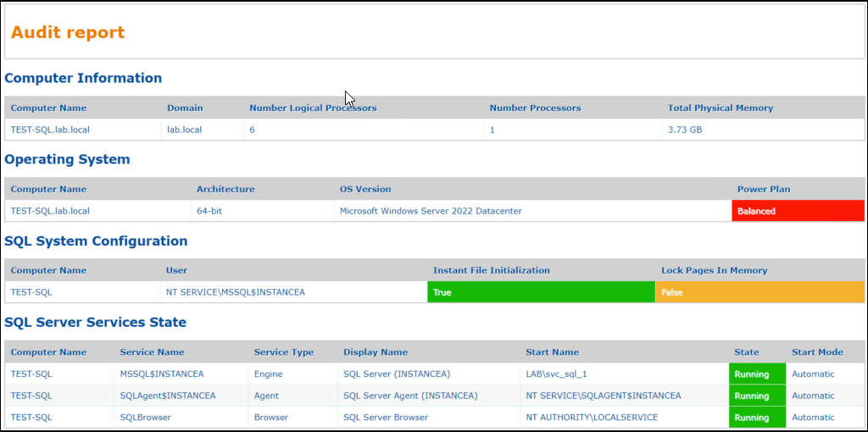This screenshot has width=868, height=432.
Task: Click TEST-SQL.lab.local in Computer Information table
Action: tap(50, 130)
